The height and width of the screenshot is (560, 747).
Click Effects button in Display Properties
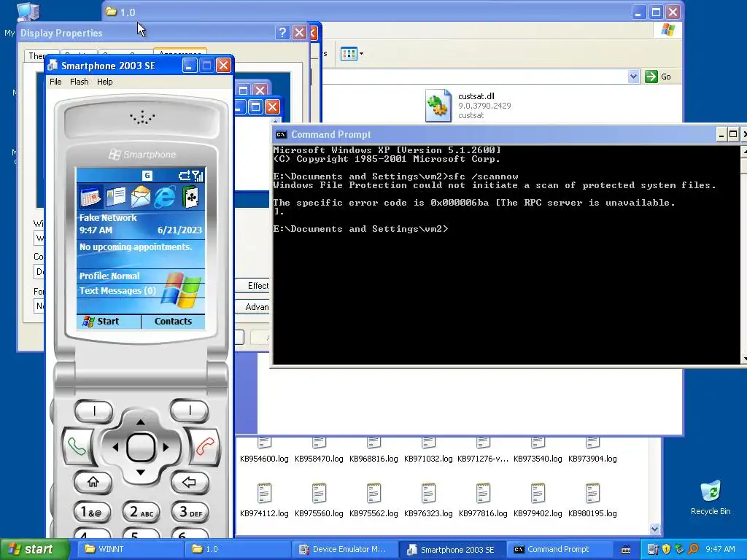[x=252, y=286]
